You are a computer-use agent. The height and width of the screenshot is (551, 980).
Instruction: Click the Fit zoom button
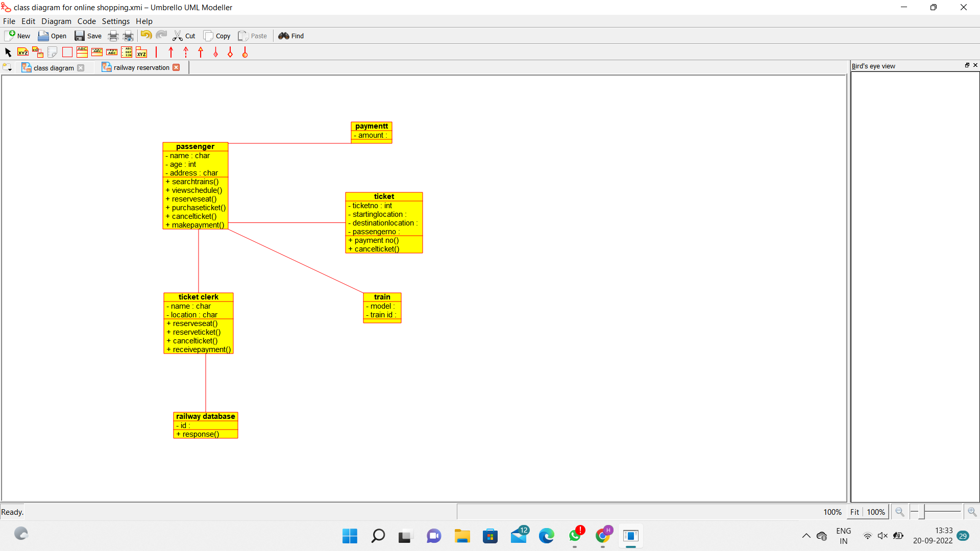854,512
